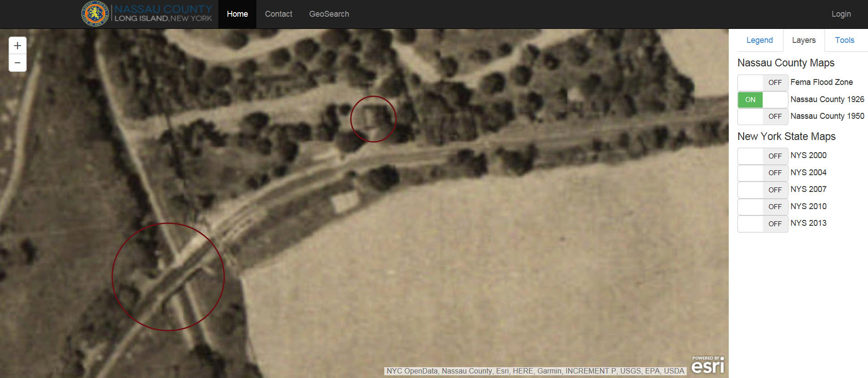Image resolution: width=868 pixels, height=378 pixels.
Task: Enable the NYS 2000 map layer
Action: coord(763,156)
